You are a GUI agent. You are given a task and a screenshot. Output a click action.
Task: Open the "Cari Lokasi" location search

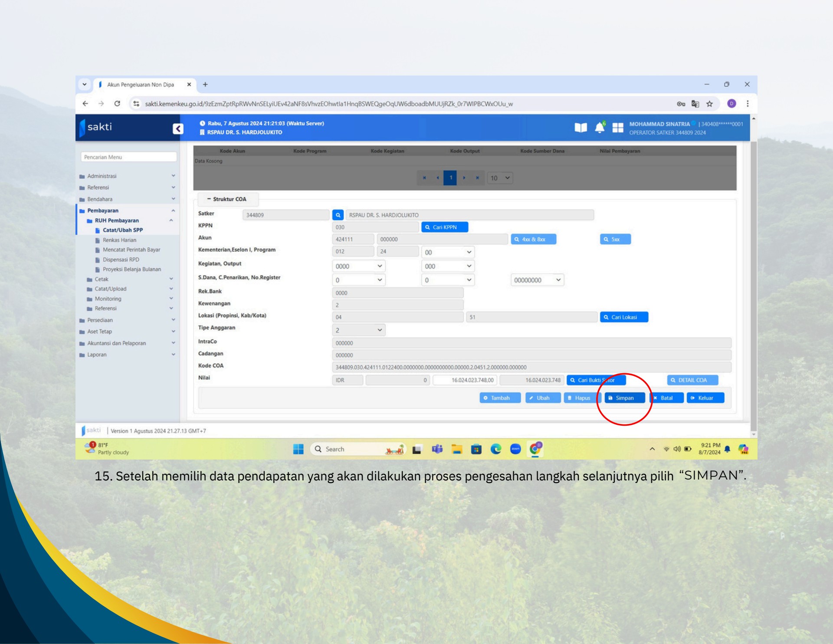click(x=624, y=317)
